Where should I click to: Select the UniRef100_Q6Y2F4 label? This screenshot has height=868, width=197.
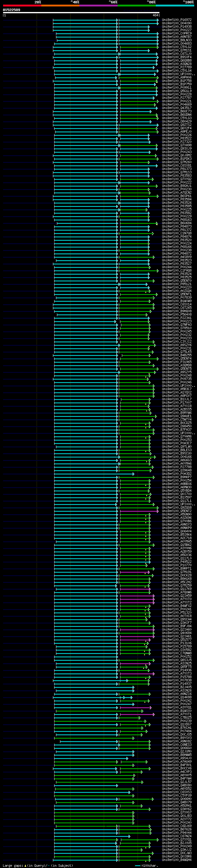click(x=177, y=128)
